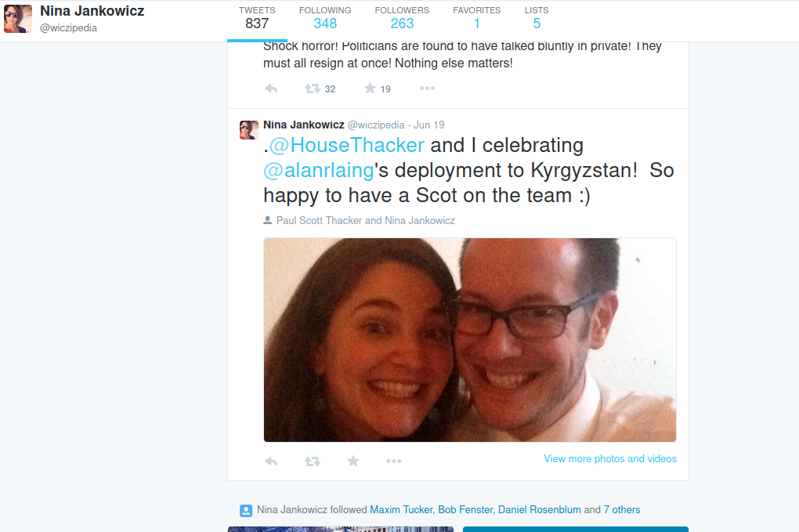Switch to Followers 263 tab

402,18
